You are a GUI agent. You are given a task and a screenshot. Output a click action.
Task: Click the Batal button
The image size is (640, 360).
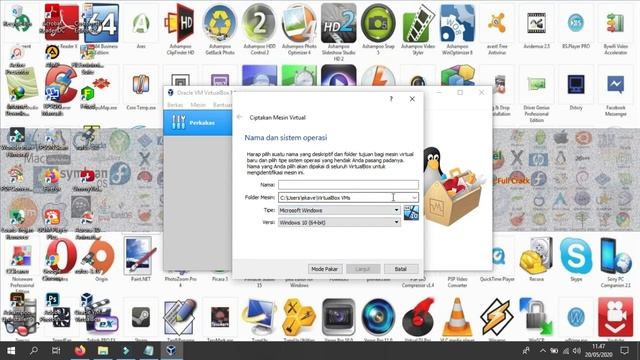[401, 269]
